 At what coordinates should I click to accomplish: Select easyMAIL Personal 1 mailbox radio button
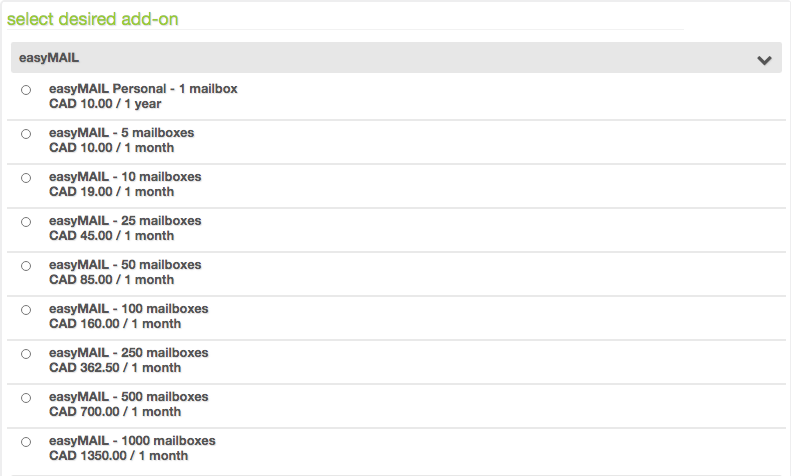point(26,90)
